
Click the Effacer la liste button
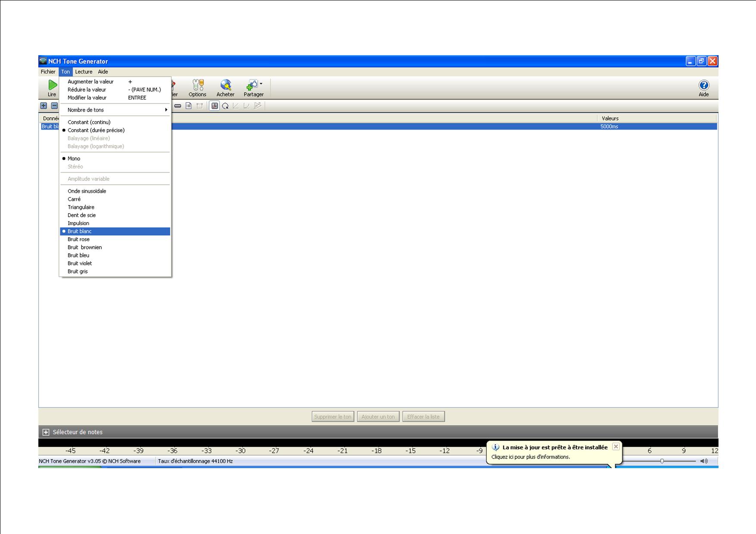(x=423, y=417)
